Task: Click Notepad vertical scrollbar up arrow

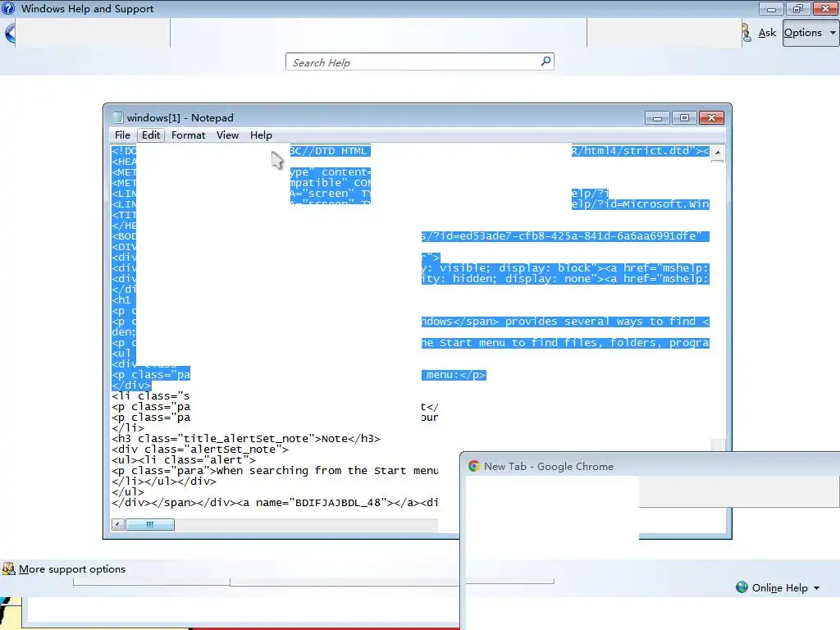Action: (x=717, y=153)
